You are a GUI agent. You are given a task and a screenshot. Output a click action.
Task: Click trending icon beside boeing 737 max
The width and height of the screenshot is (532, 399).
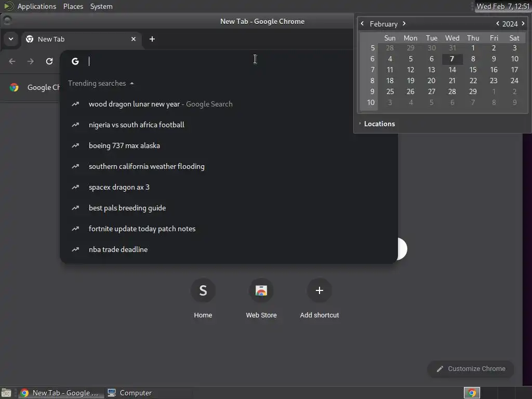click(x=75, y=145)
